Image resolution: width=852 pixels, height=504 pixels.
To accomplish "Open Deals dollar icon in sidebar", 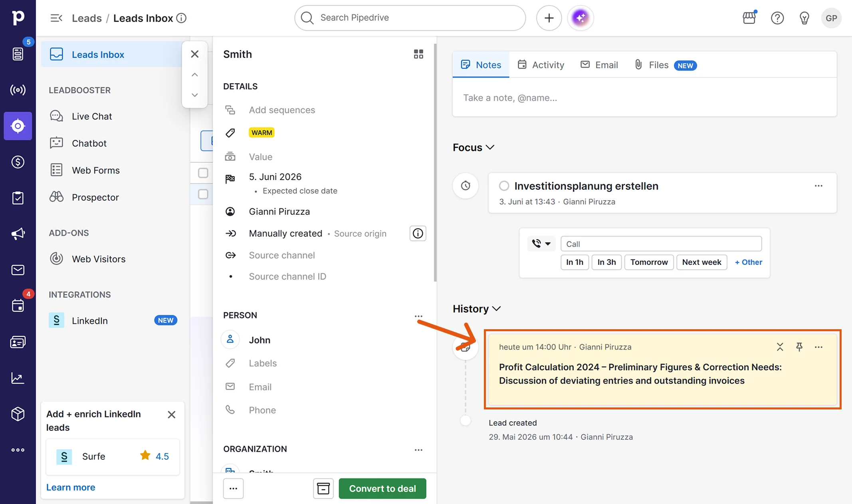I will click(x=18, y=162).
